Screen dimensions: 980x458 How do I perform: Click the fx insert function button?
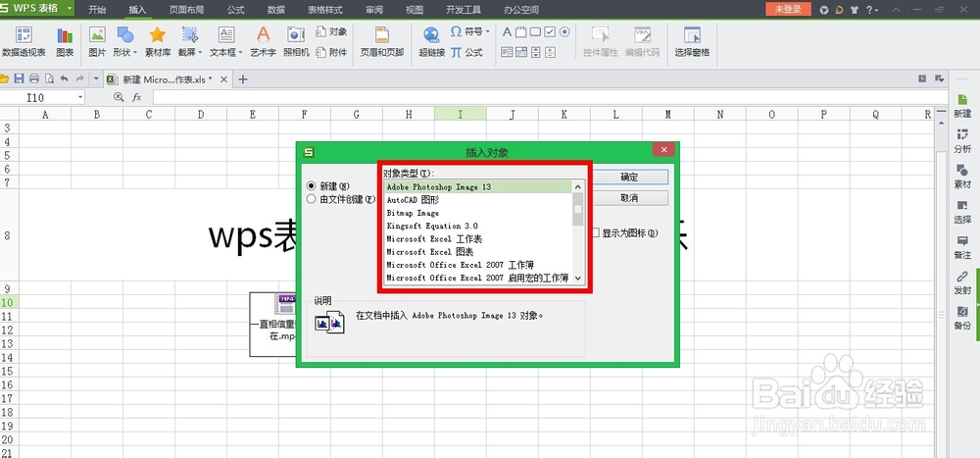(136, 97)
